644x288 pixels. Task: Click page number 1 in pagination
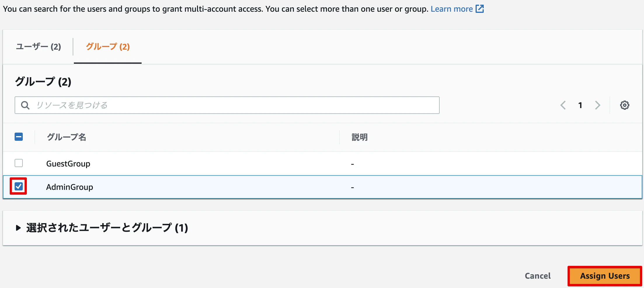(580, 105)
